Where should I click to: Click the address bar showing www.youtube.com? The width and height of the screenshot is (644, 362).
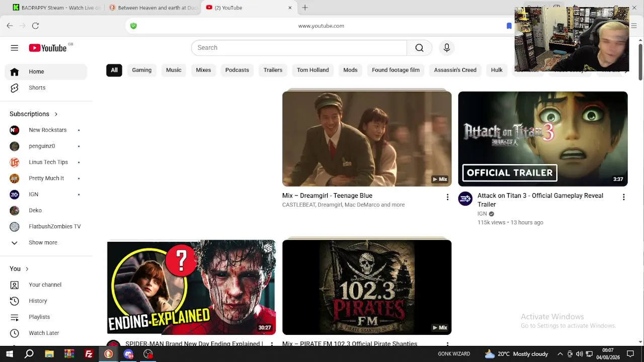(321, 26)
